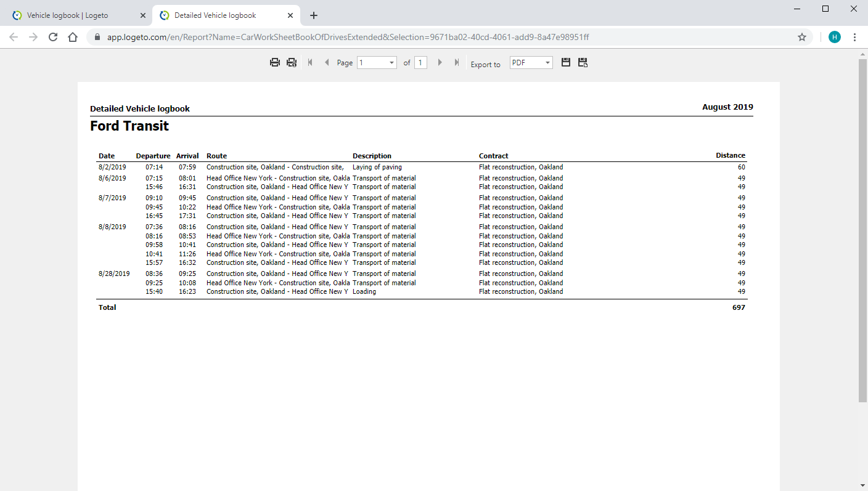The image size is (868, 491).
Task: View site security lock information
Action: click(97, 38)
